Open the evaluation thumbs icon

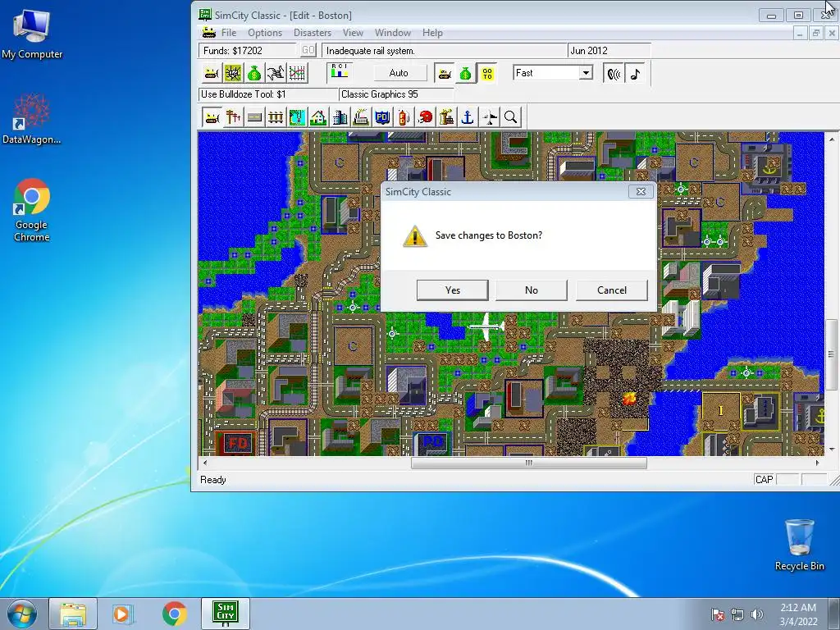click(x=276, y=73)
